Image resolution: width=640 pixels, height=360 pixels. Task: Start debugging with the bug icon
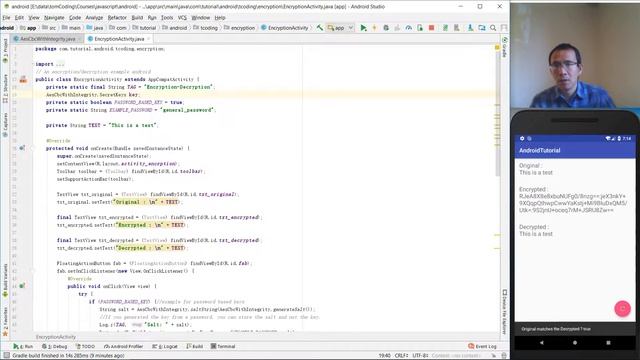[x=386, y=28]
